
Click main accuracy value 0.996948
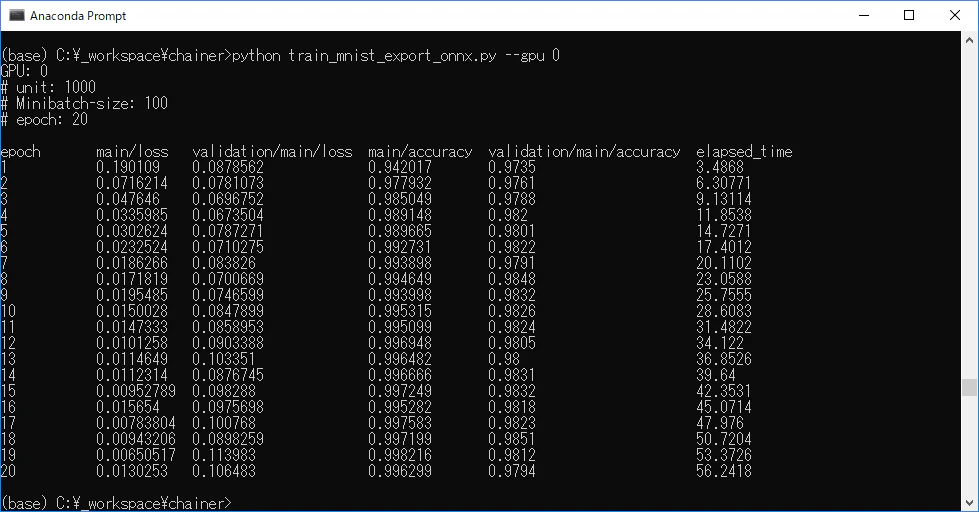(x=400, y=343)
